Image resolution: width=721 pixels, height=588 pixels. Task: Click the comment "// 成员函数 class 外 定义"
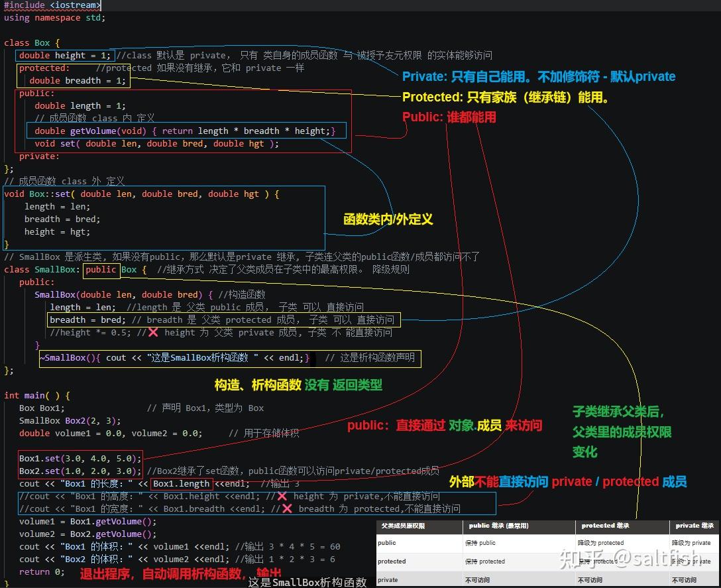(x=64, y=181)
